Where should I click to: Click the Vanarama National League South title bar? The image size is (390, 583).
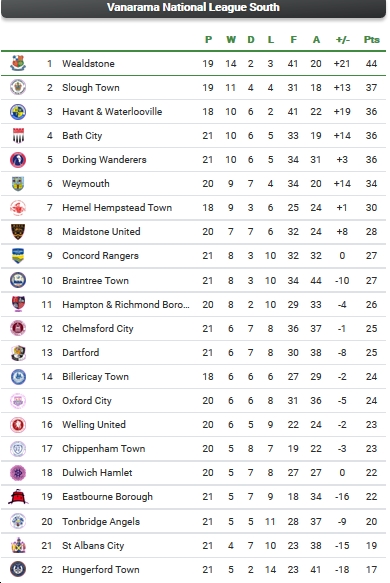pyautogui.click(x=193, y=8)
